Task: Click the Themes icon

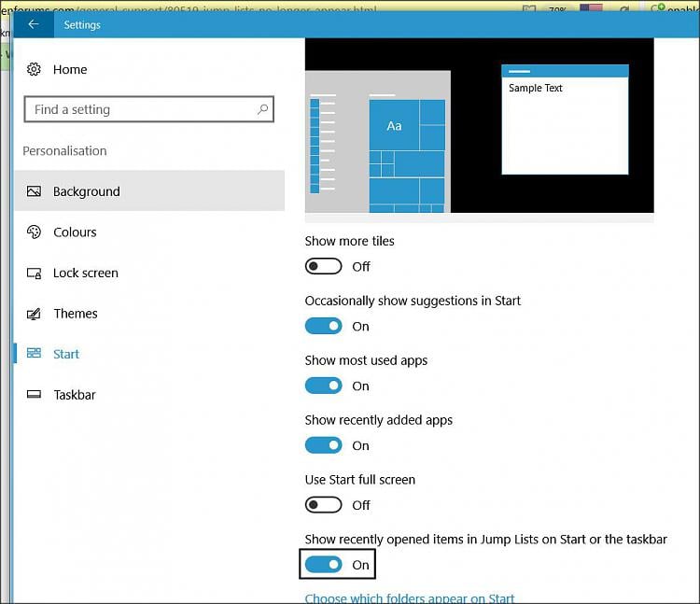Action: point(34,314)
